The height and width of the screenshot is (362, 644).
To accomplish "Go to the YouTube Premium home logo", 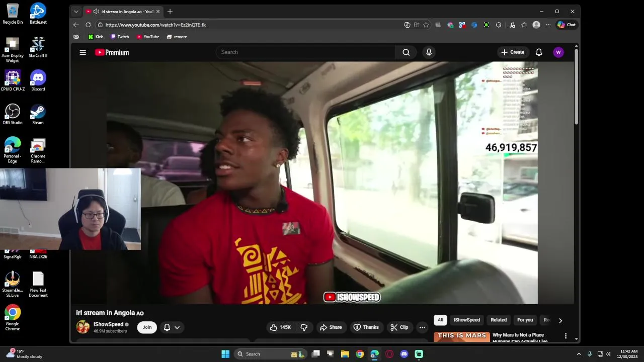I will click(112, 52).
